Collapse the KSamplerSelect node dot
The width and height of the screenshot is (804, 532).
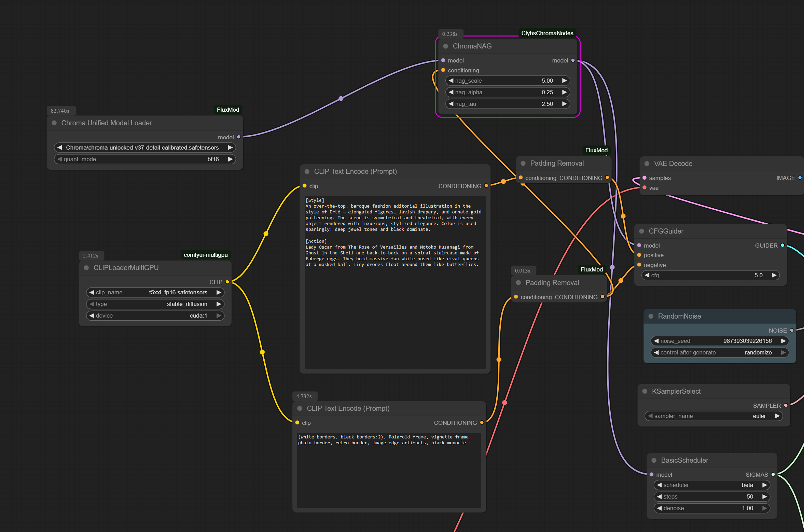pos(645,391)
